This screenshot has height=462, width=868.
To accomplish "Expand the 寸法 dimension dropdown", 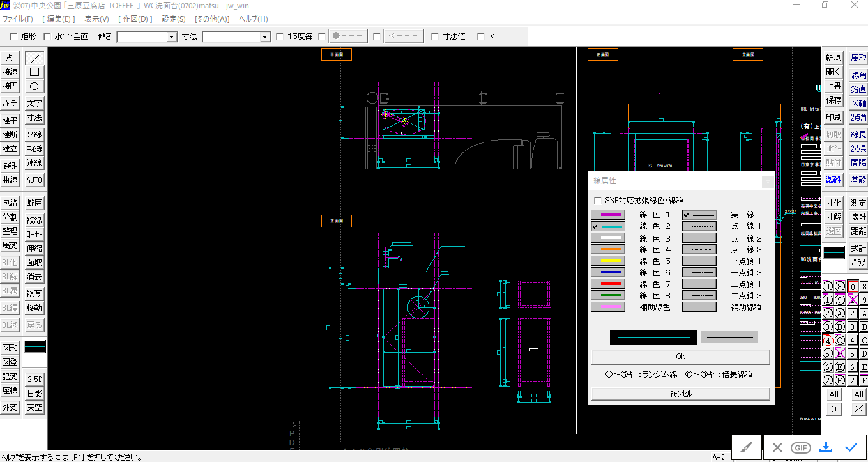I will tap(265, 37).
